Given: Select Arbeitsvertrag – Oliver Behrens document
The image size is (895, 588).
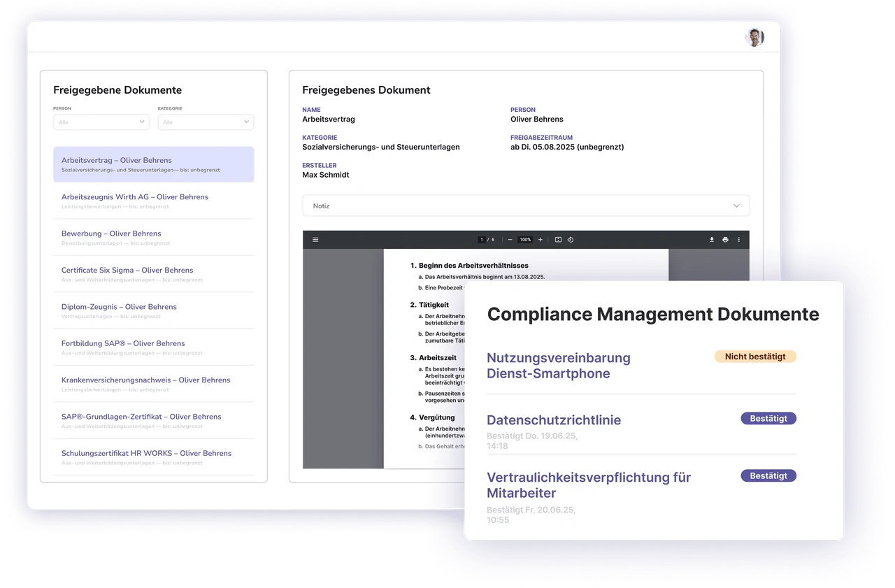Looking at the screenshot, I should (154, 164).
